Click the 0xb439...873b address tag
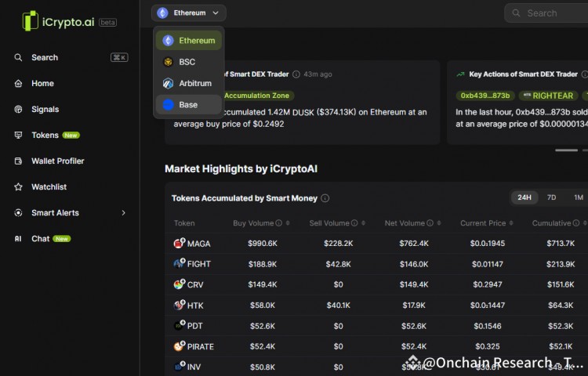Image resolution: width=588 pixels, height=376 pixels. (x=485, y=96)
